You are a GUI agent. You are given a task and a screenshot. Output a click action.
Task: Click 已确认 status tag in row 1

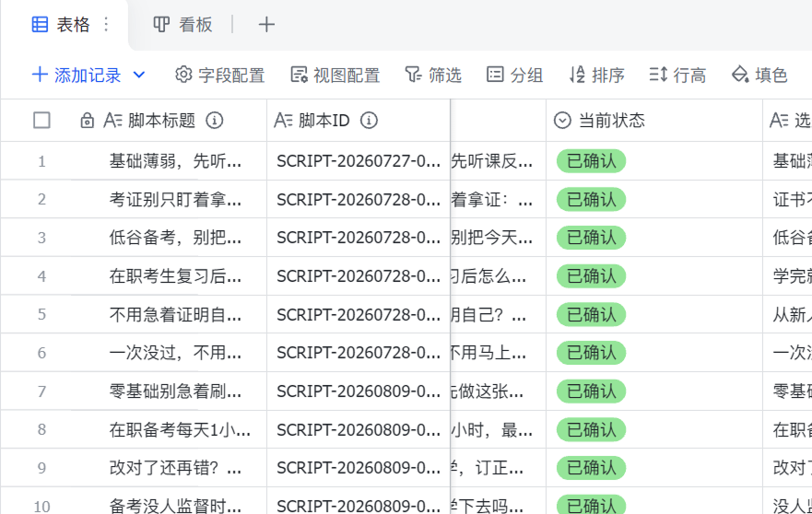[591, 161]
